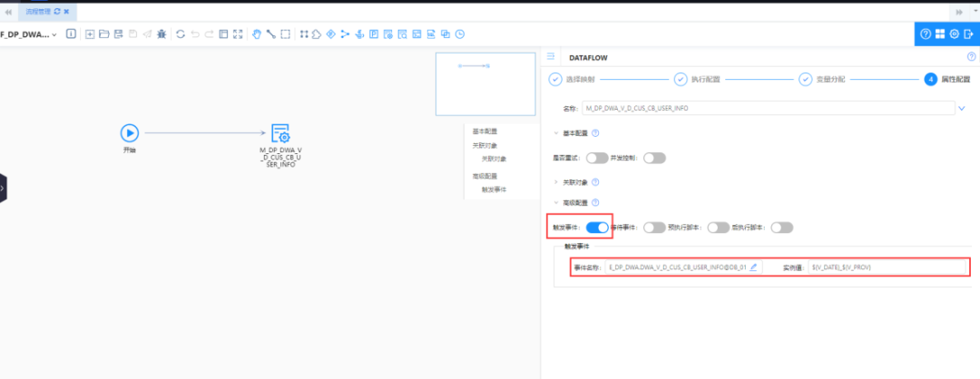Click the 名称 input field
Screen dimensions: 980x379
[768, 109]
